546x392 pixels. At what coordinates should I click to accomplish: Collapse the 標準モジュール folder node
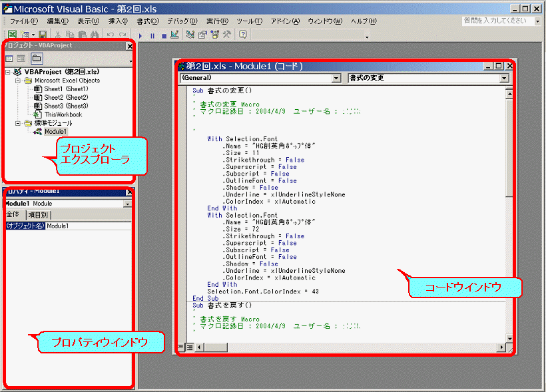pos(18,123)
